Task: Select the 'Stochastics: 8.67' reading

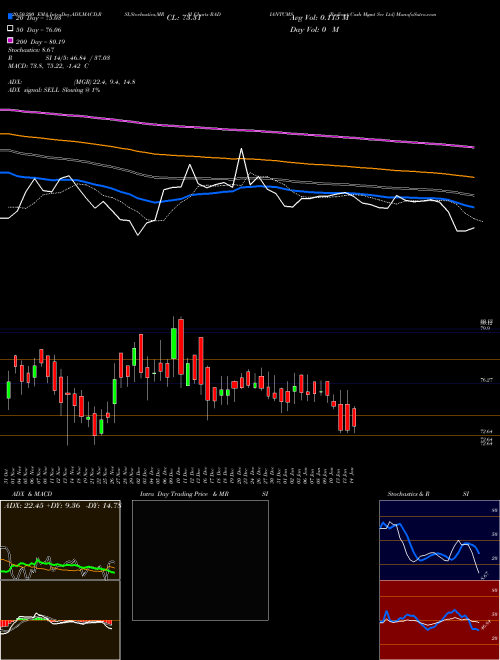Action: pos(29,50)
